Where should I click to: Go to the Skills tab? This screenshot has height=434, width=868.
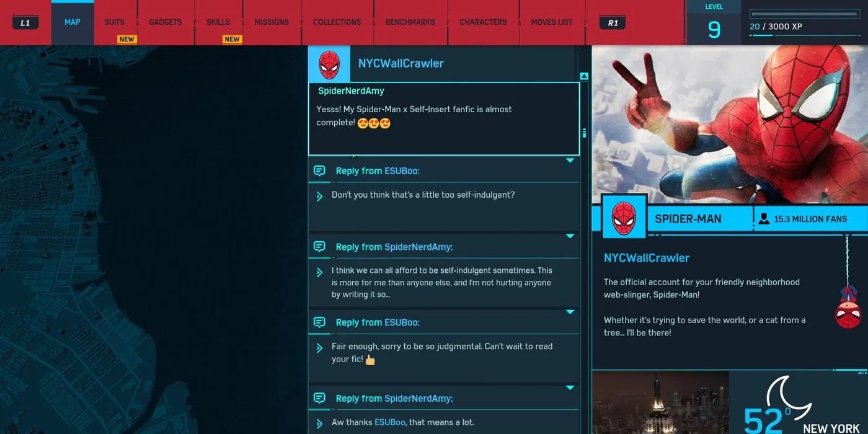coord(218,22)
